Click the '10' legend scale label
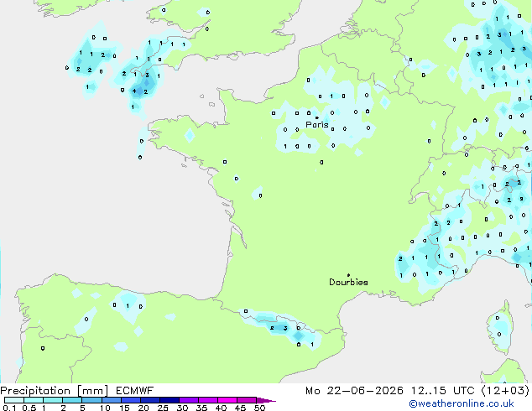 (x=105, y=408)
